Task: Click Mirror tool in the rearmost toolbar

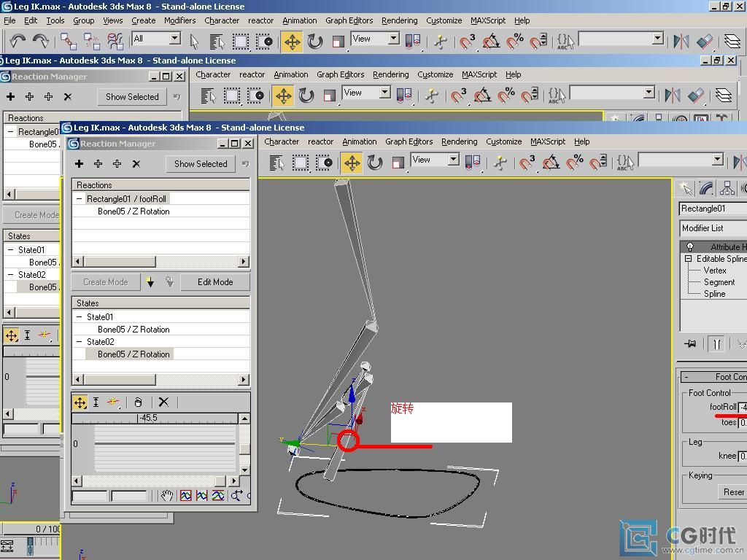Action: 681,42
